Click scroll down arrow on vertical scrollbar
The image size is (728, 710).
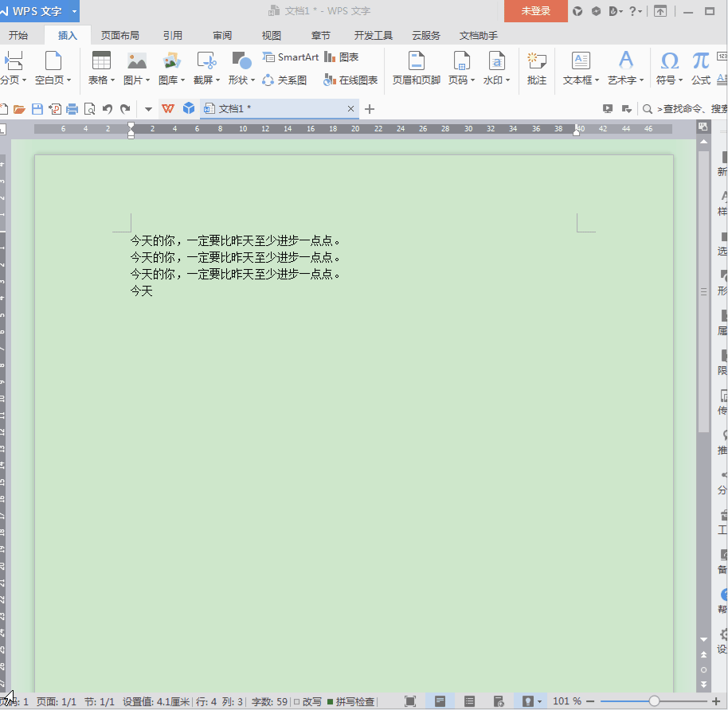tap(704, 639)
